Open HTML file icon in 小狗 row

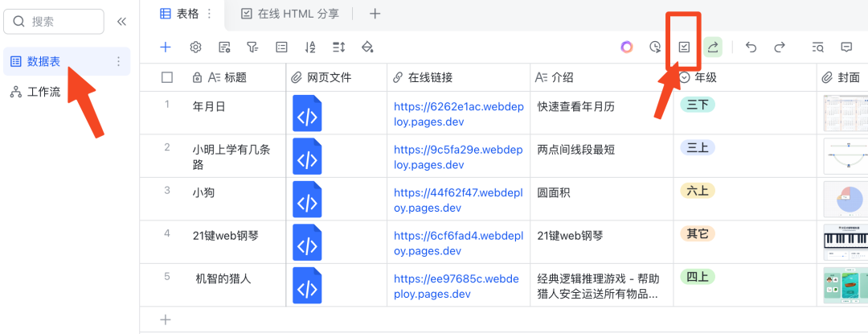(x=307, y=200)
